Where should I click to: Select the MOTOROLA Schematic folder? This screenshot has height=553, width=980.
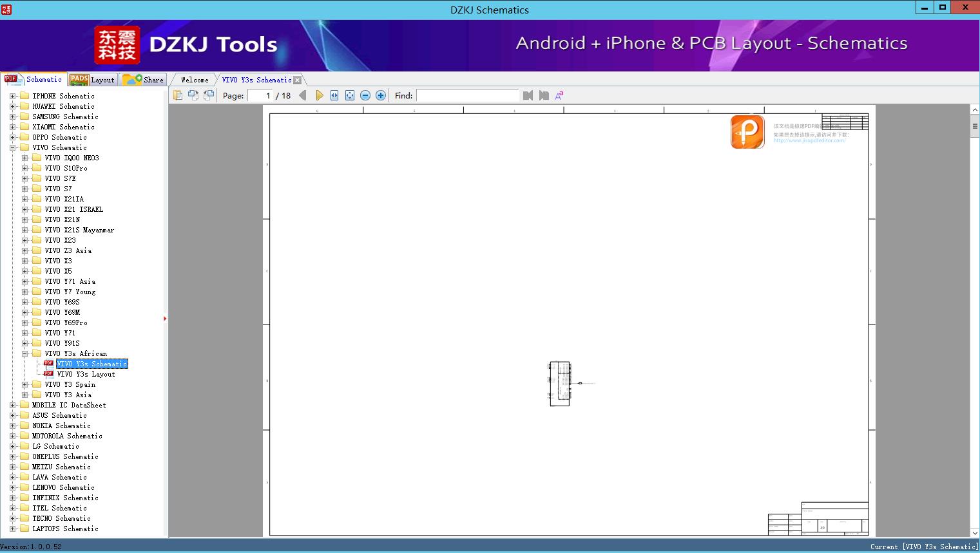(67, 436)
